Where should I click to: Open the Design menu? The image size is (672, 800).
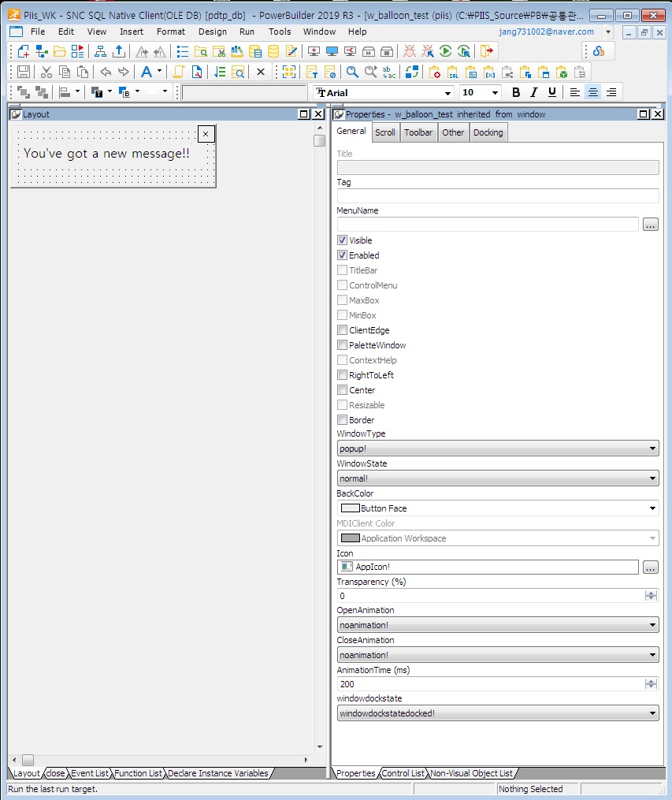pos(212,32)
